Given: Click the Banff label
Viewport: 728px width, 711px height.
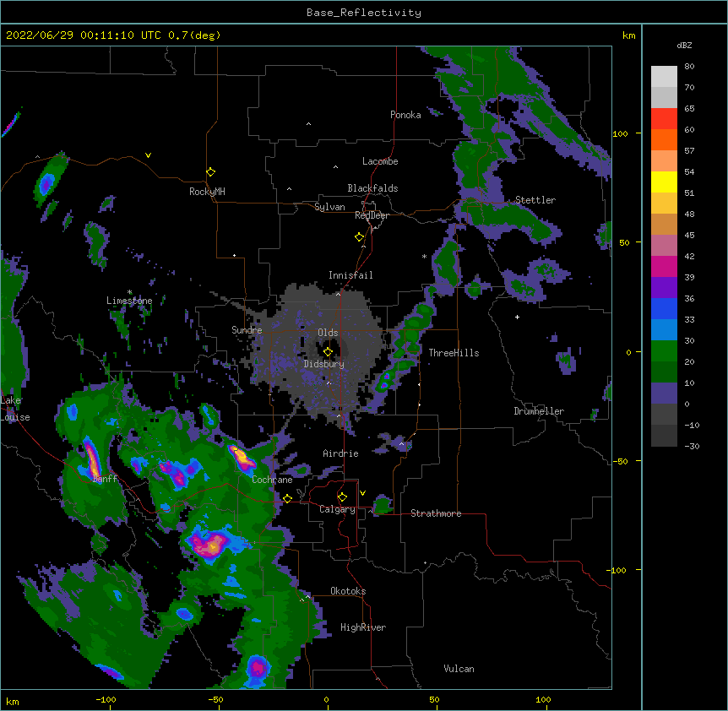Looking at the screenshot, I should click(105, 479).
